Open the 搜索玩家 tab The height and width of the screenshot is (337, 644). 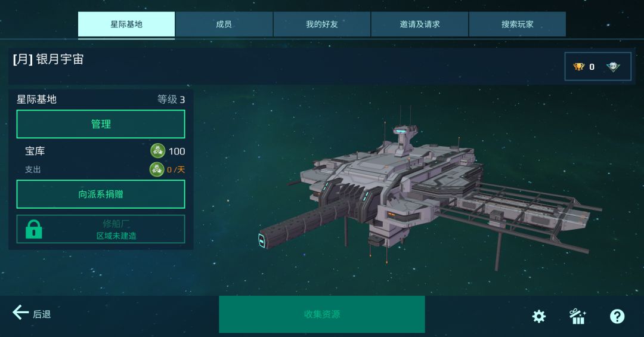518,24
